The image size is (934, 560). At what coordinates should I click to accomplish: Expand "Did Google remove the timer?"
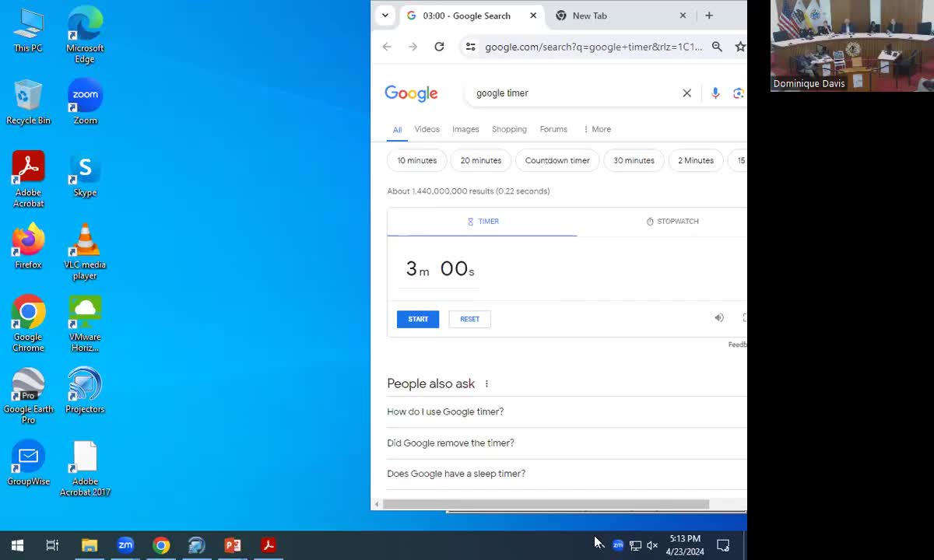tap(567, 443)
